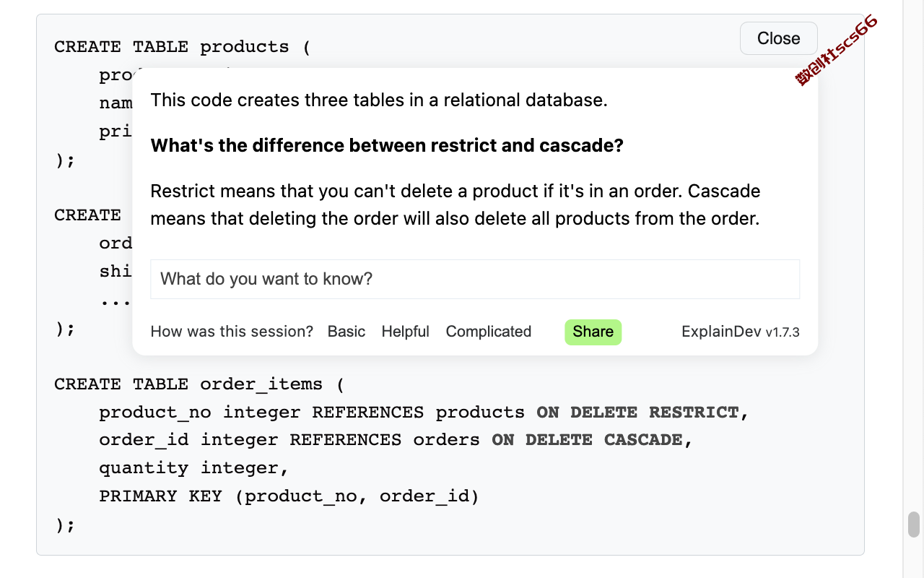The width and height of the screenshot is (924, 578).
Task: Click the red watermark text in the corner
Action: point(837,50)
